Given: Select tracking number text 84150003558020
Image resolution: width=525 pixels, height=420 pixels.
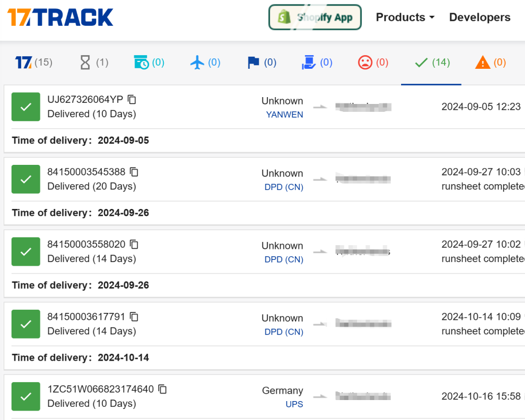Looking at the screenshot, I should (x=87, y=244).
